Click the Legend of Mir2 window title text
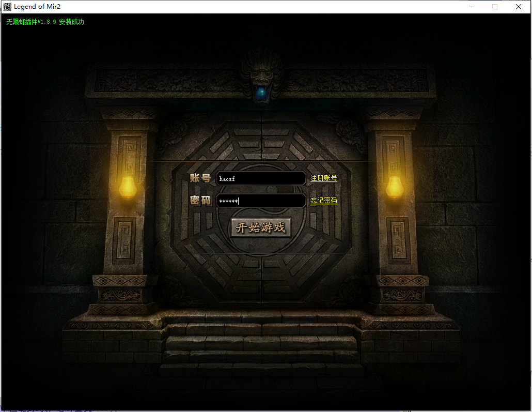 click(x=37, y=7)
